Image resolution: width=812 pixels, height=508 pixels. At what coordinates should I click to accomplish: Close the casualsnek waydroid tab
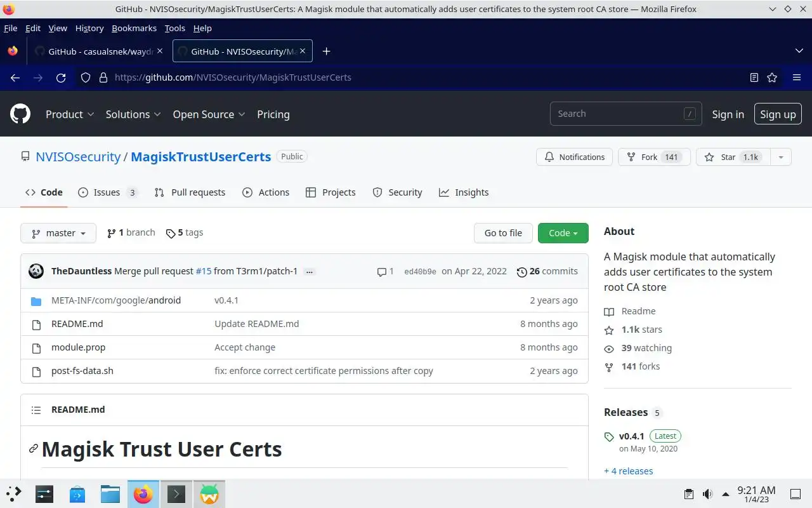pyautogui.click(x=160, y=51)
